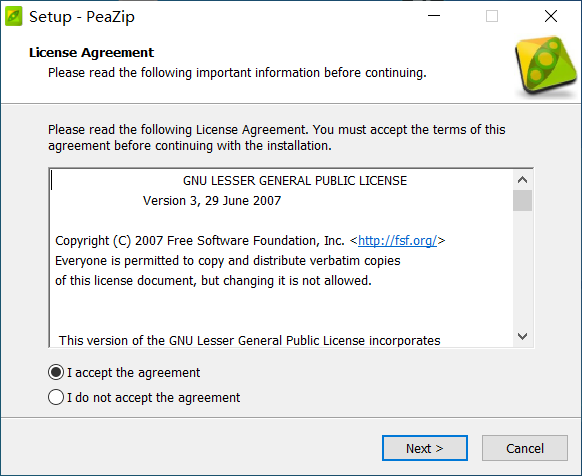Viewport: 582px width, 476px height.
Task: Click the 'This version of the GNU Lesser' line
Action: click(x=249, y=340)
